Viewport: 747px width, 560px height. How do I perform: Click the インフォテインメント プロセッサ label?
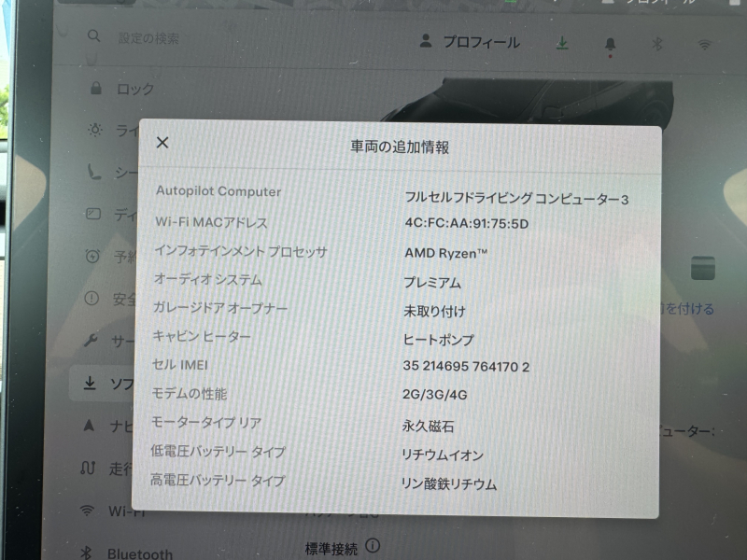(x=241, y=251)
